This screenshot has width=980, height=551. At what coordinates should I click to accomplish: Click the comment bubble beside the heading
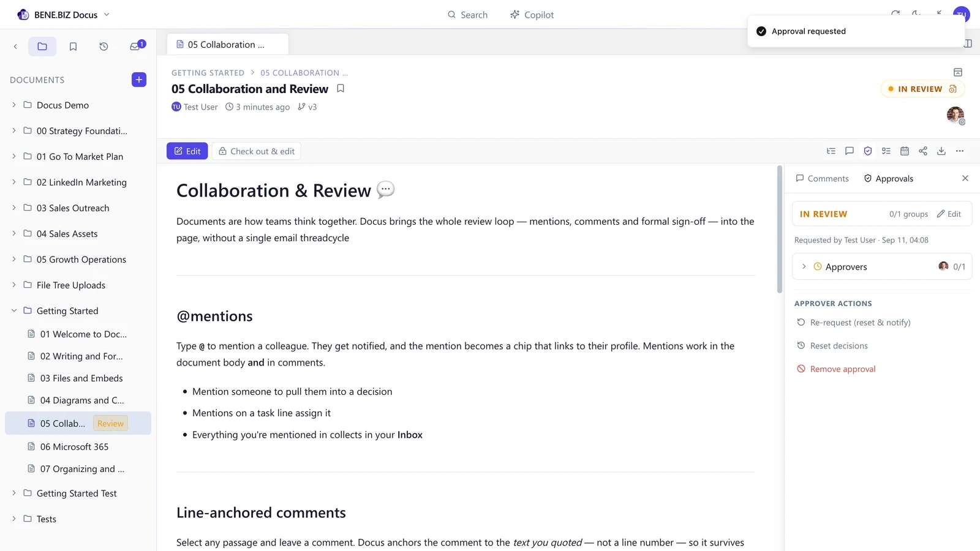[386, 190]
